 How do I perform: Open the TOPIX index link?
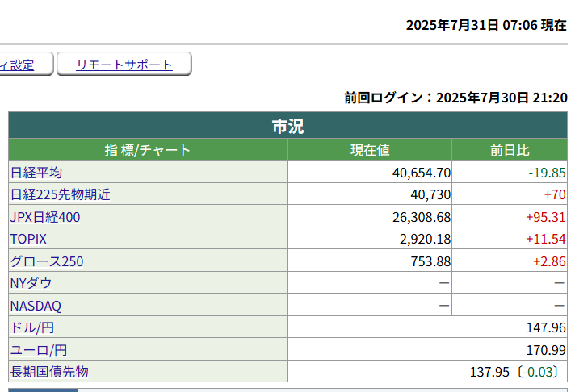28,240
